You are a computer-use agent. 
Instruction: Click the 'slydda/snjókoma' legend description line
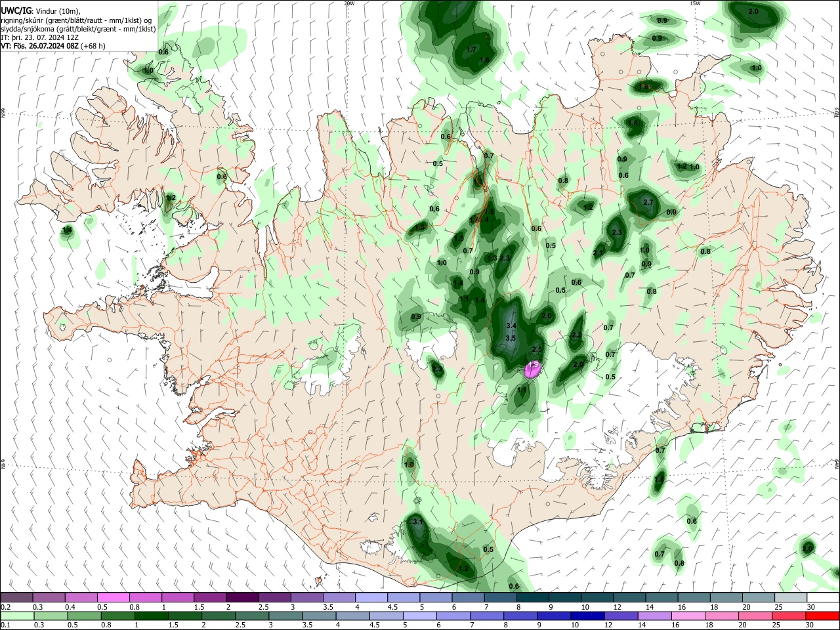(x=78, y=29)
